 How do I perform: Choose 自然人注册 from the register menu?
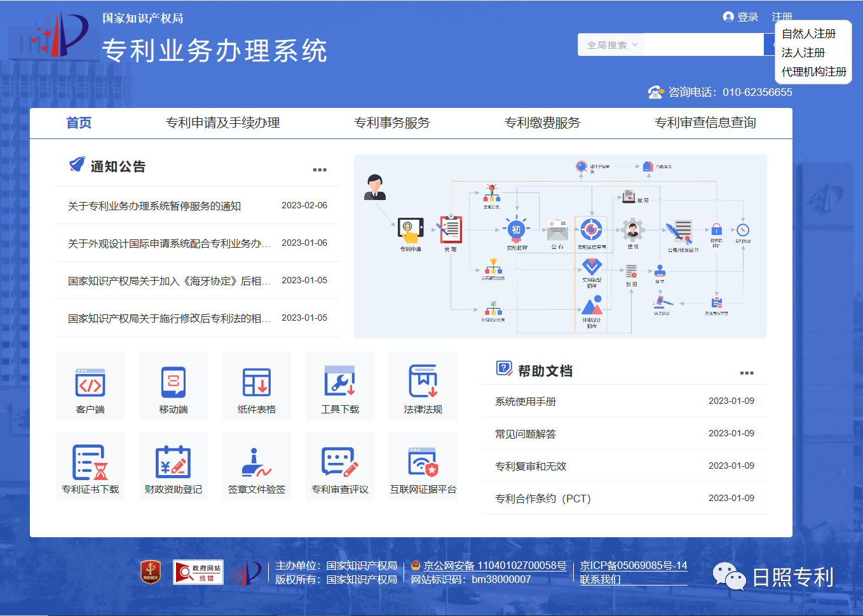point(808,34)
